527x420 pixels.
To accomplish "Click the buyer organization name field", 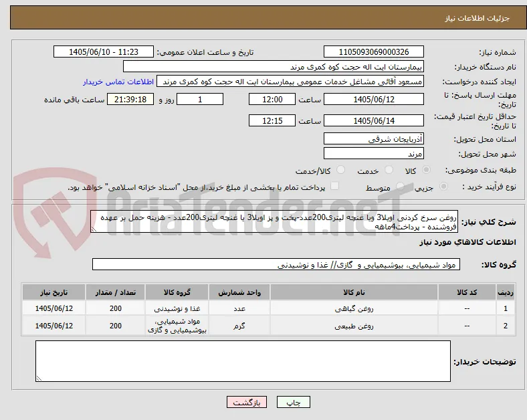I will [x=274, y=66].
